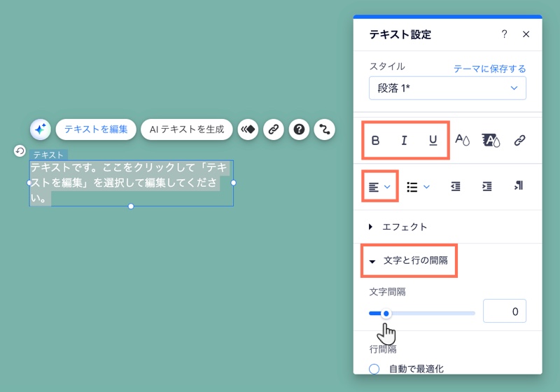Toggle bold formatting
The image size is (560, 392).
pos(375,140)
